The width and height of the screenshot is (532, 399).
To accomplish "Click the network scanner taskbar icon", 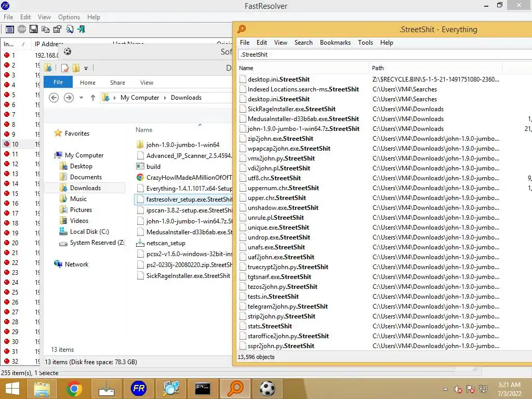I will (x=170, y=389).
